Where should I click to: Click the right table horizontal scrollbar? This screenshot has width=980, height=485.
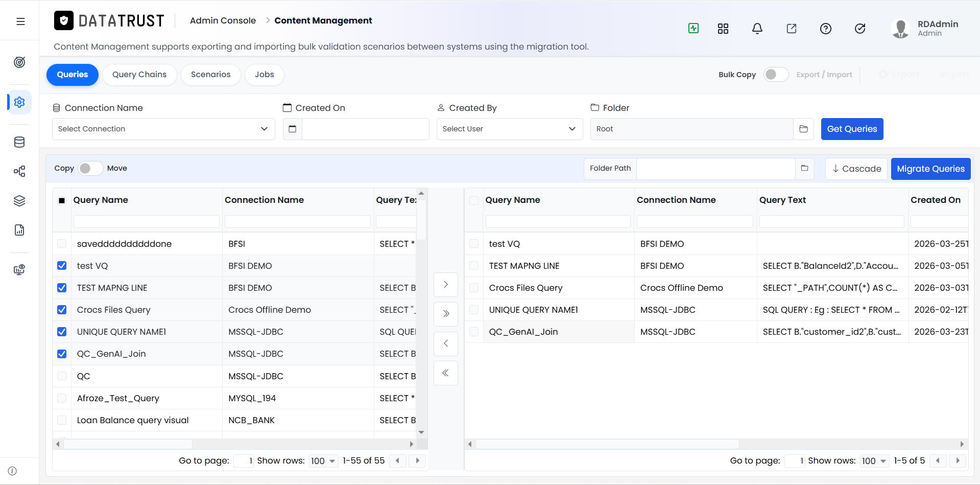607,444
